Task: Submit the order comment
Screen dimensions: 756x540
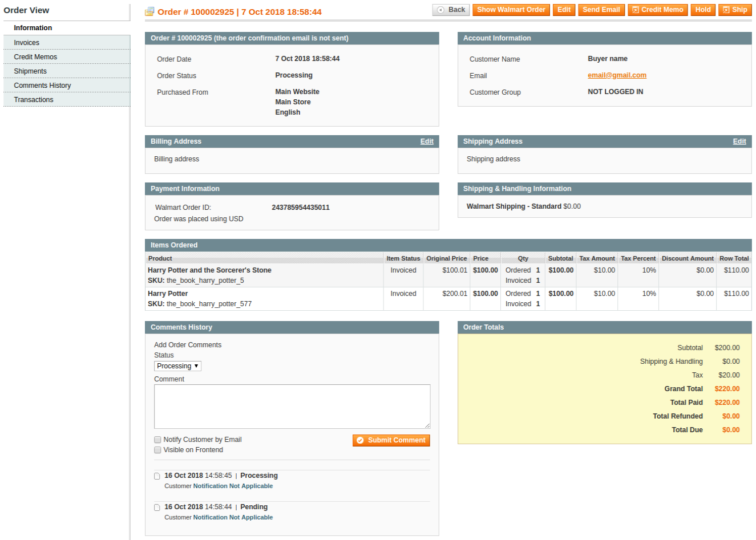Action: coord(391,440)
